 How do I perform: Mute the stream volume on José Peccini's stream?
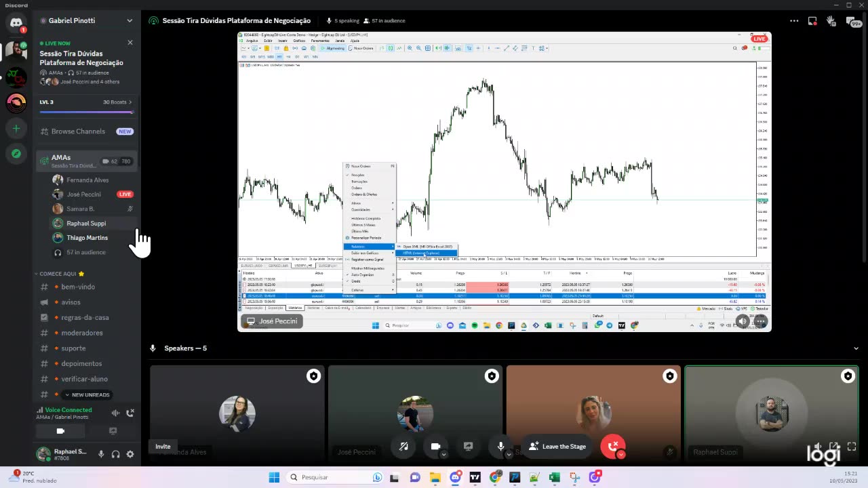coord(743,321)
